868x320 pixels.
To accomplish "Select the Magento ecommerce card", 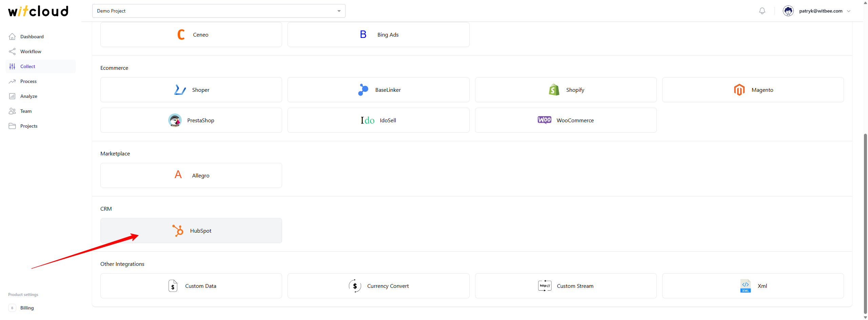I will 753,90.
